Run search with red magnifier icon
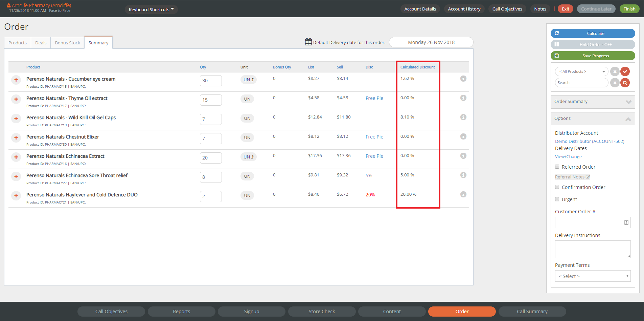This screenshot has height=321, width=644. pyautogui.click(x=625, y=83)
